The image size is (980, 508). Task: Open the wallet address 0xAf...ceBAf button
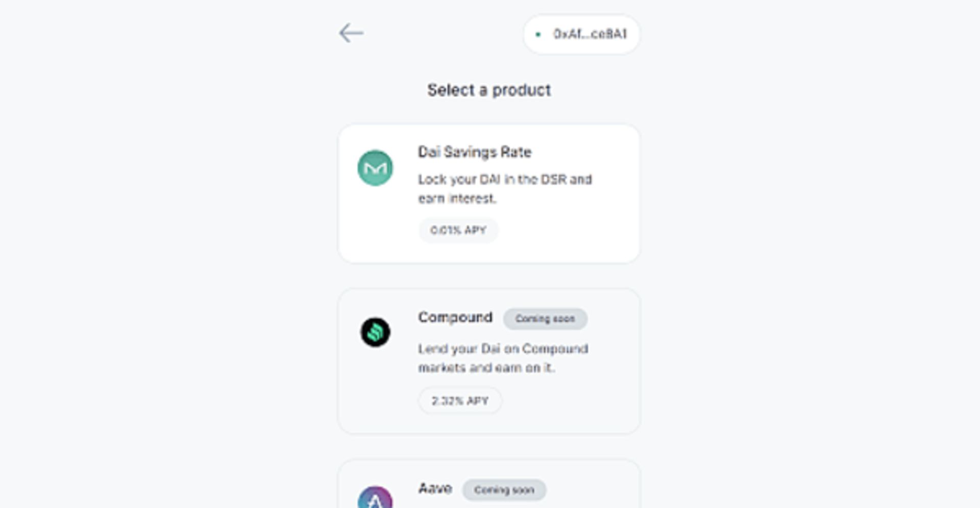click(x=581, y=34)
